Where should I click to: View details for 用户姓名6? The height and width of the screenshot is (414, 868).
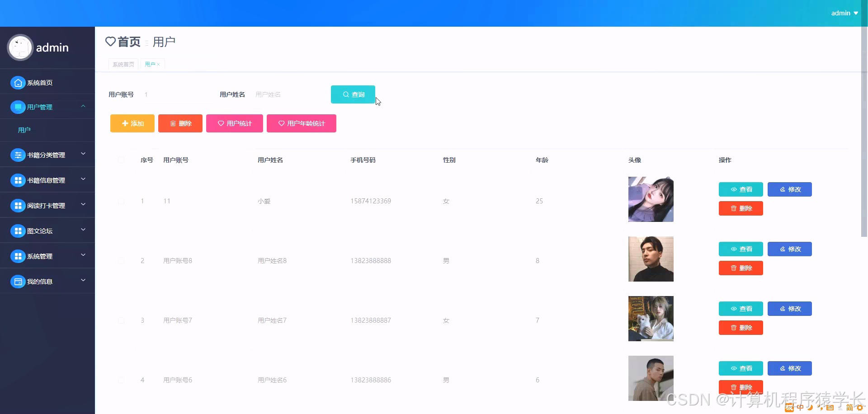coord(741,368)
